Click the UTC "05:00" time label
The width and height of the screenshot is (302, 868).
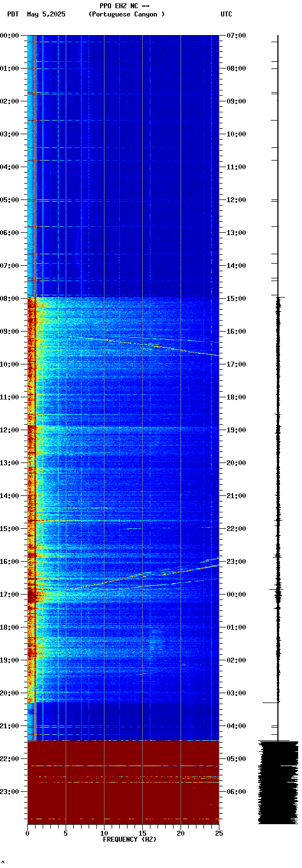pos(236,758)
